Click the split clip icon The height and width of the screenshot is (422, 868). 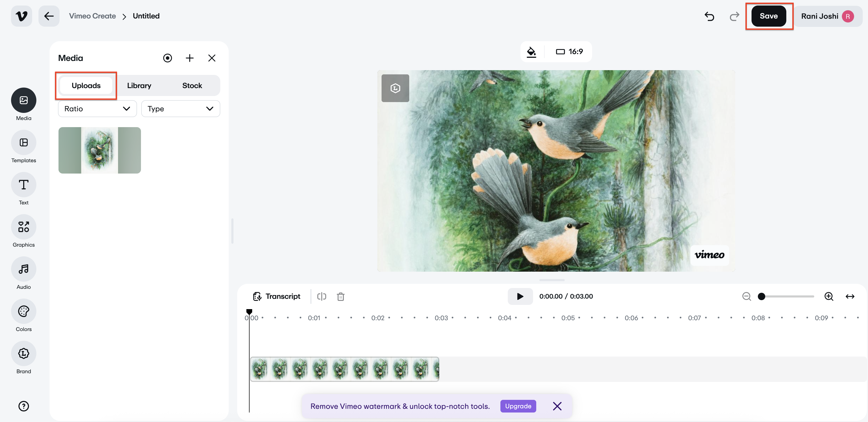pyautogui.click(x=321, y=296)
